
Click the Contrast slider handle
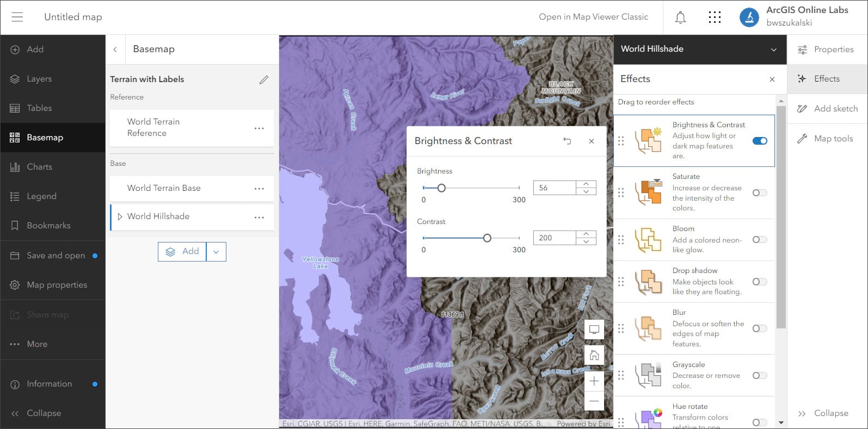(x=487, y=238)
